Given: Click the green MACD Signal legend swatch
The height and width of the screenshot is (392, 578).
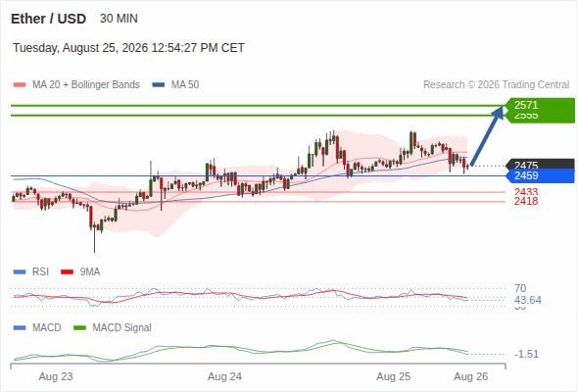Looking at the screenshot, I should (79, 327).
